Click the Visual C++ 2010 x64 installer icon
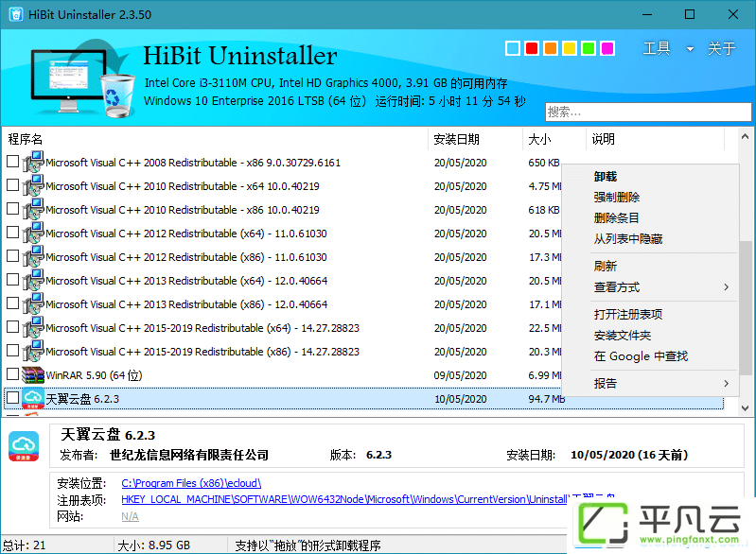 pyautogui.click(x=33, y=185)
